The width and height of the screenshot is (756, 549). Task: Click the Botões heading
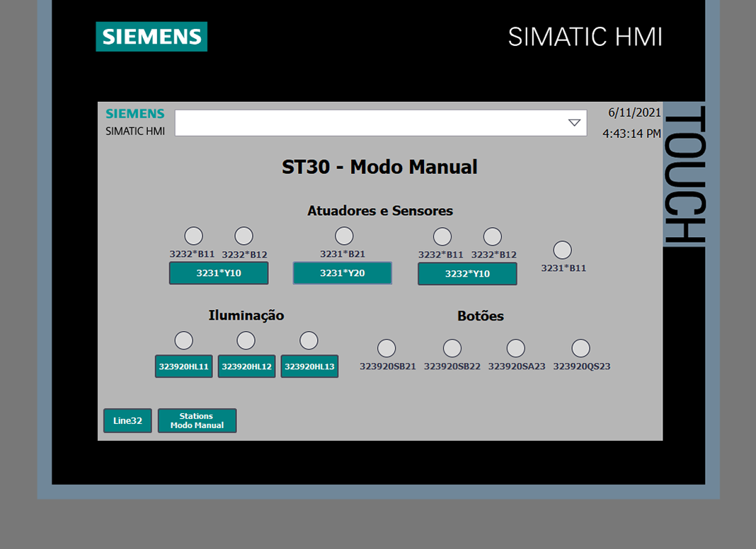481,316
